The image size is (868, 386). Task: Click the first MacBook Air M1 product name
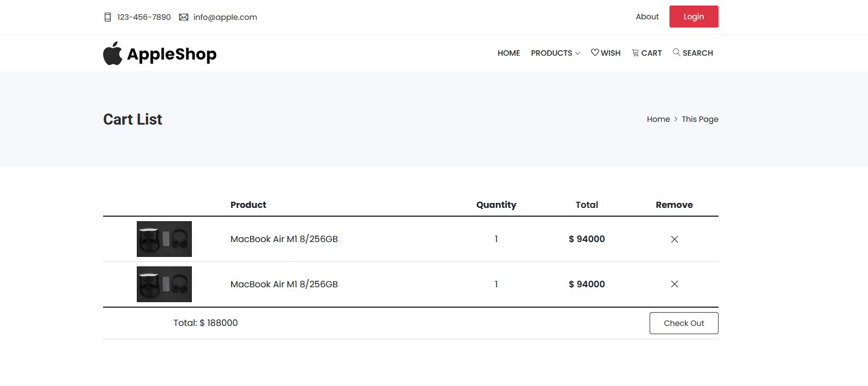click(x=284, y=239)
